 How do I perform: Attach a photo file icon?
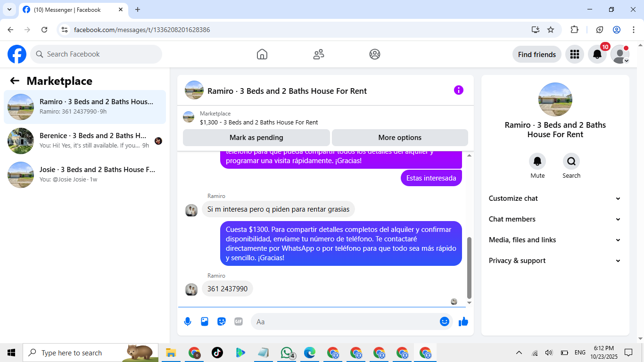[x=205, y=321]
